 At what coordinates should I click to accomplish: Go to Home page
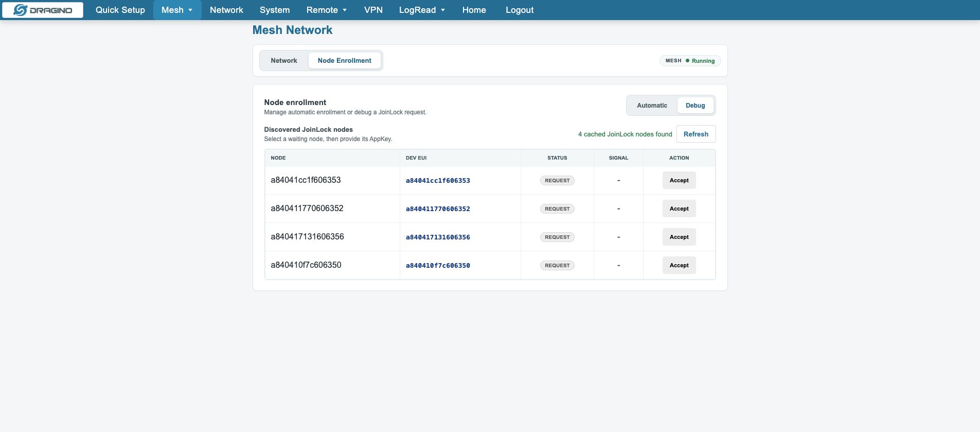tap(474, 10)
